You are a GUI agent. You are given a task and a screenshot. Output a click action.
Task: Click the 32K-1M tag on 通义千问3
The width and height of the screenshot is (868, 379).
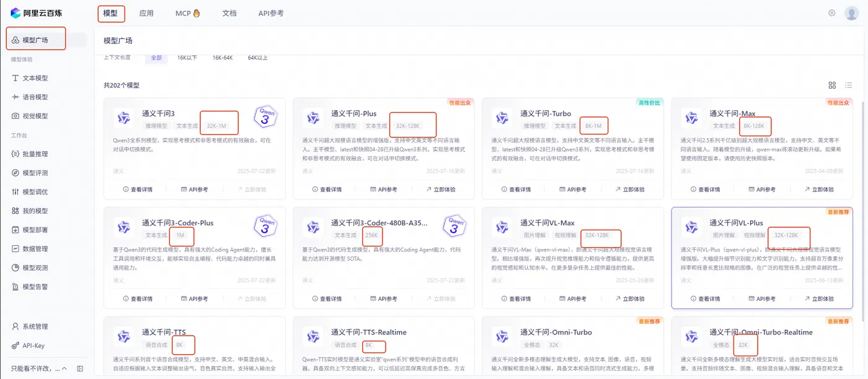216,126
